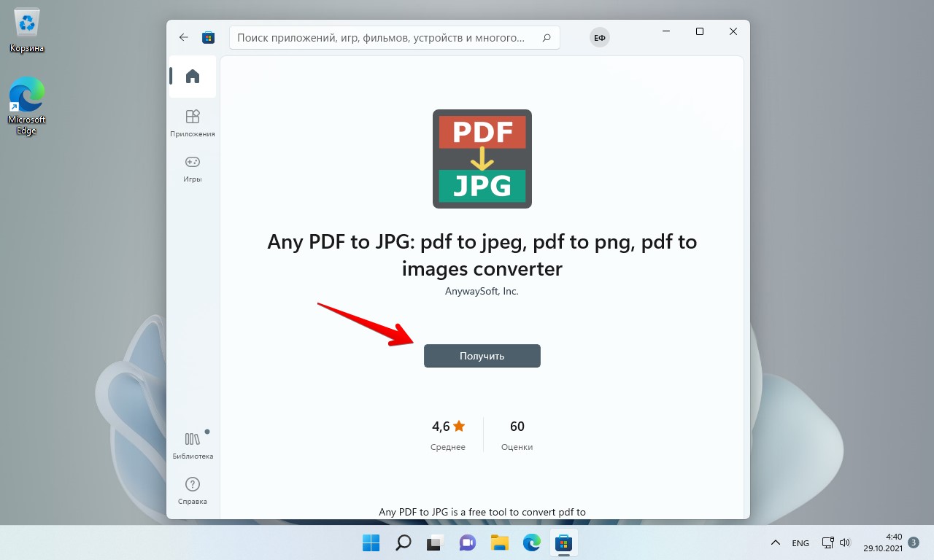
Task: Open the Корзина recycle bin desktop icon
Action: click(x=27, y=31)
